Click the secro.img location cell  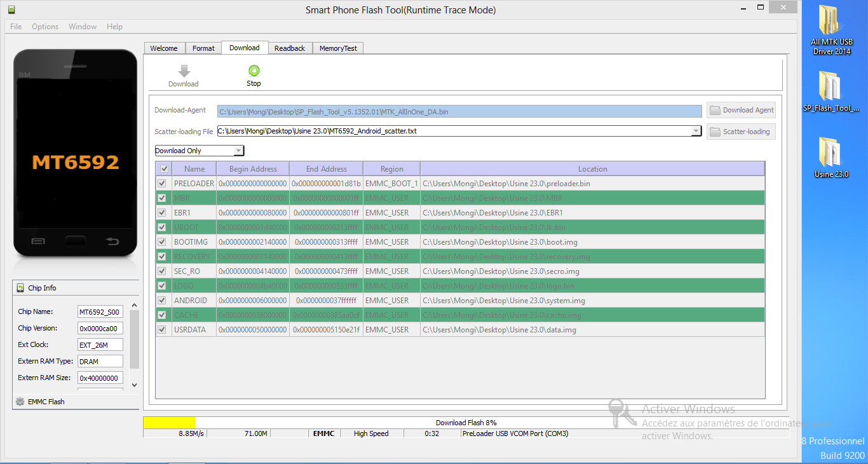tap(592, 271)
